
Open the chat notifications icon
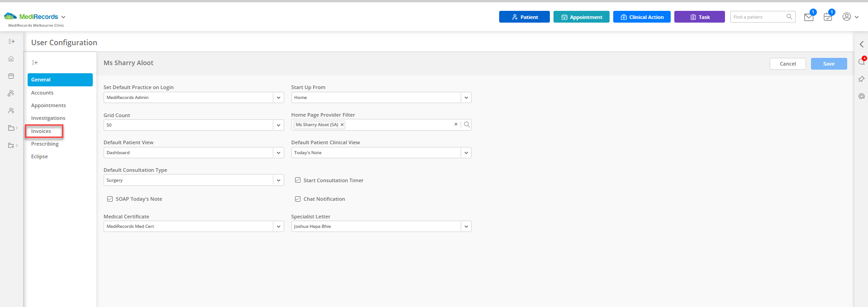pyautogui.click(x=862, y=62)
